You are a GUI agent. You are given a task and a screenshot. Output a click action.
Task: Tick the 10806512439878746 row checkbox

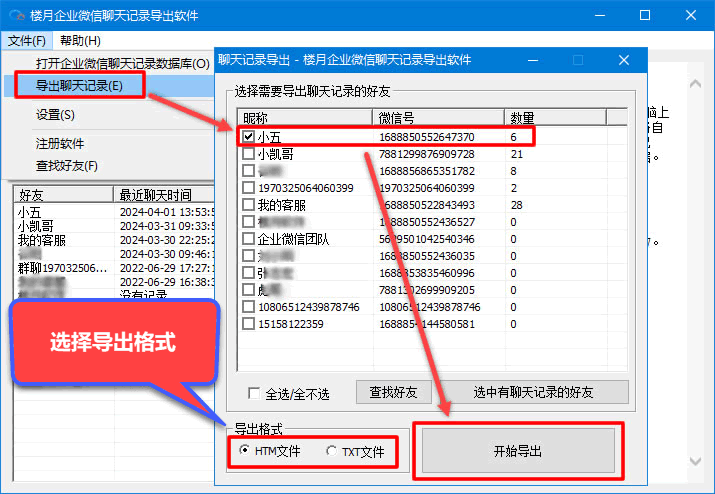pos(248,307)
